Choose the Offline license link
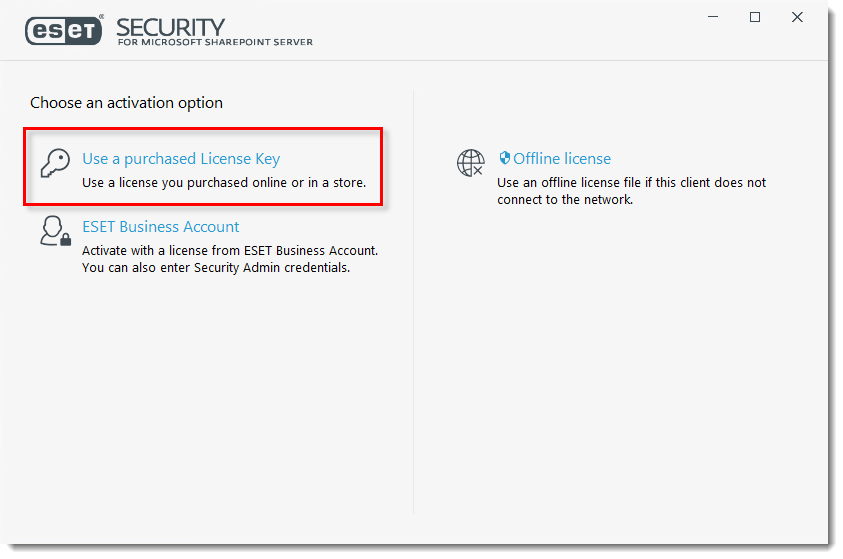The height and width of the screenshot is (559, 843). click(562, 159)
